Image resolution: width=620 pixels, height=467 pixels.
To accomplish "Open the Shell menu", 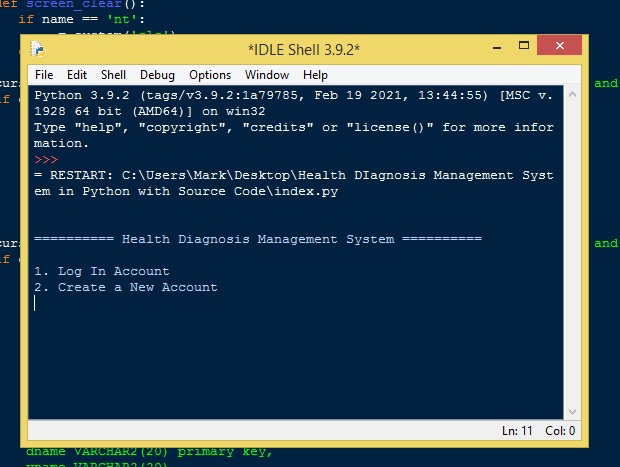I will pyautogui.click(x=113, y=75).
